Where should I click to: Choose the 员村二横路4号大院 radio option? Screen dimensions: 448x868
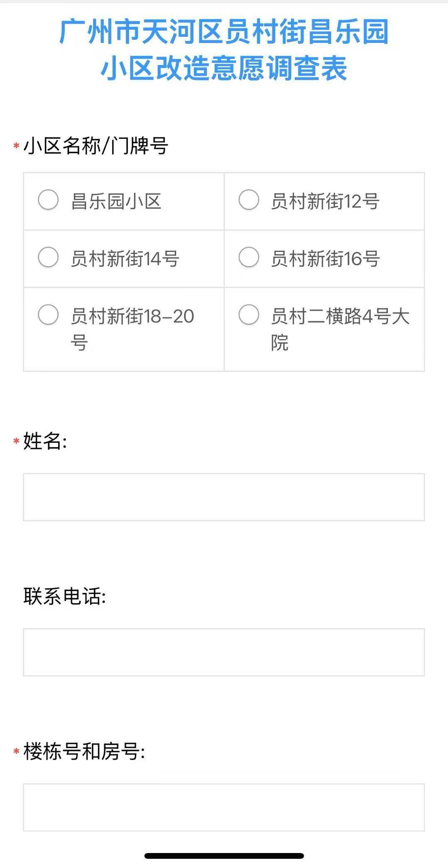tap(249, 314)
